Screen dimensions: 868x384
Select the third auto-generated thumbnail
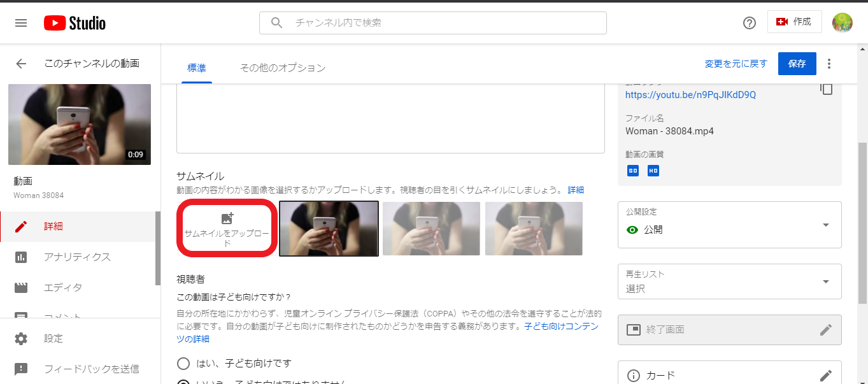534,229
